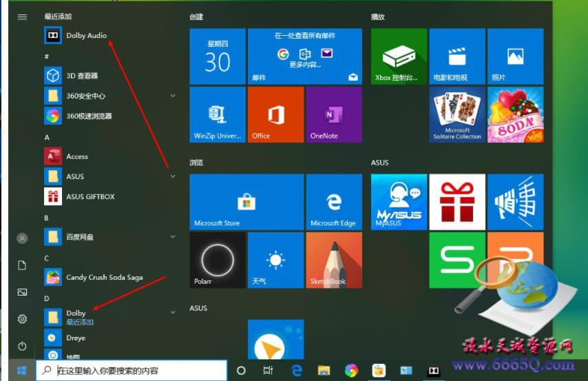Viewport: 588px width, 381px height.
Task: Click the taskbar search box
Action: [132, 371]
